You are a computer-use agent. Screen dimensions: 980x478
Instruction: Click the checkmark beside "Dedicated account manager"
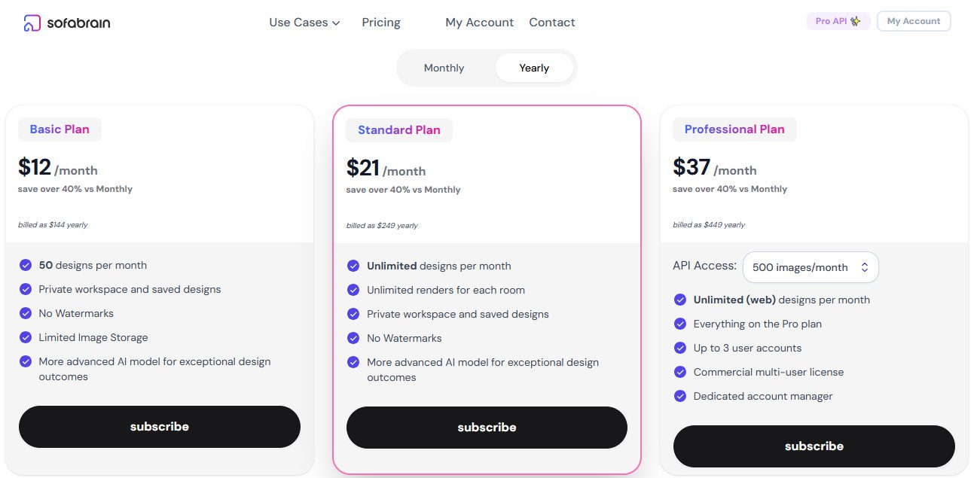point(680,396)
